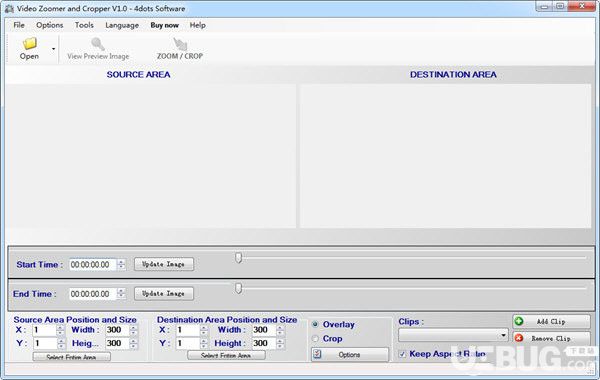Click the Destination Area X value field

point(188,330)
